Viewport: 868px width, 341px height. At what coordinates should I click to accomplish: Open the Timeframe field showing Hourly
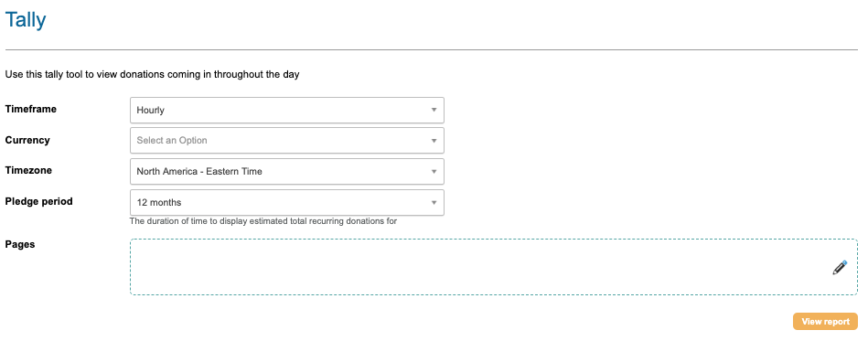tap(287, 110)
